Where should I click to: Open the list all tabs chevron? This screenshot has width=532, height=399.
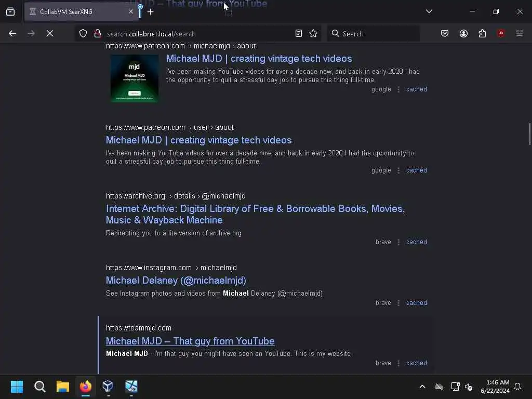[x=429, y=11]
